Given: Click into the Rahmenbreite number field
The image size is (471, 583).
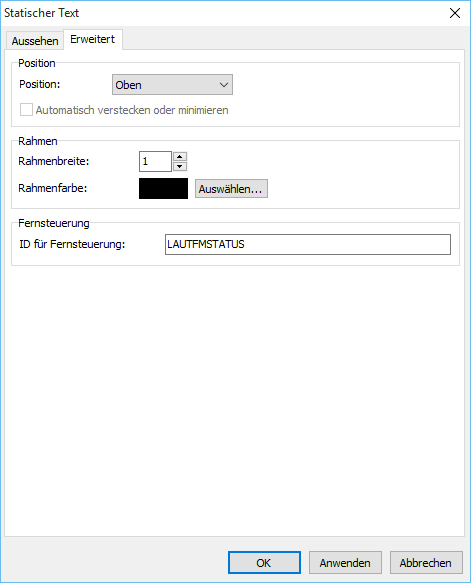Looking at the screenshot, I should pos(155,161).
